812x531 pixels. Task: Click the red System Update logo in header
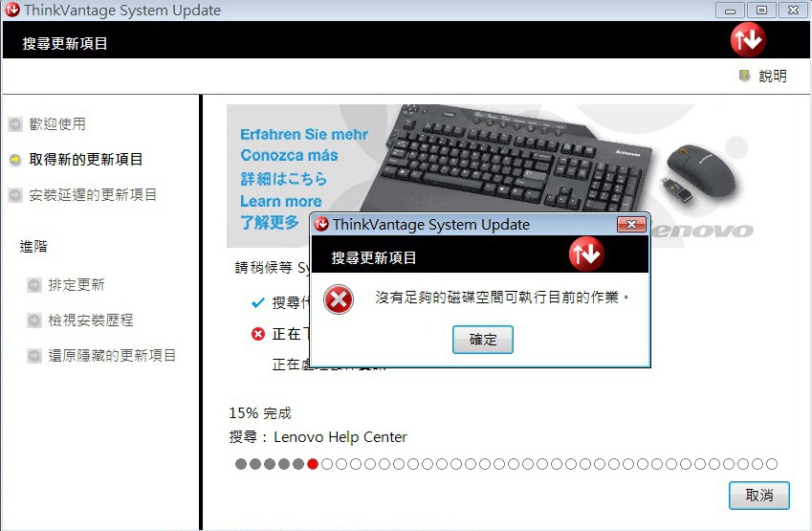(748, 40)
